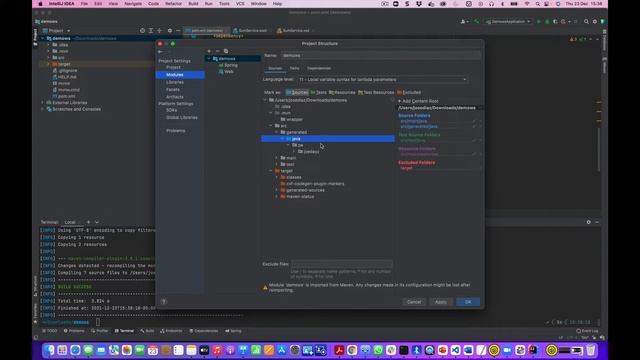Select Project under Project Settings
Image resolution: width=640 pixels, height=360 pixels.
[x=173, y=67]
